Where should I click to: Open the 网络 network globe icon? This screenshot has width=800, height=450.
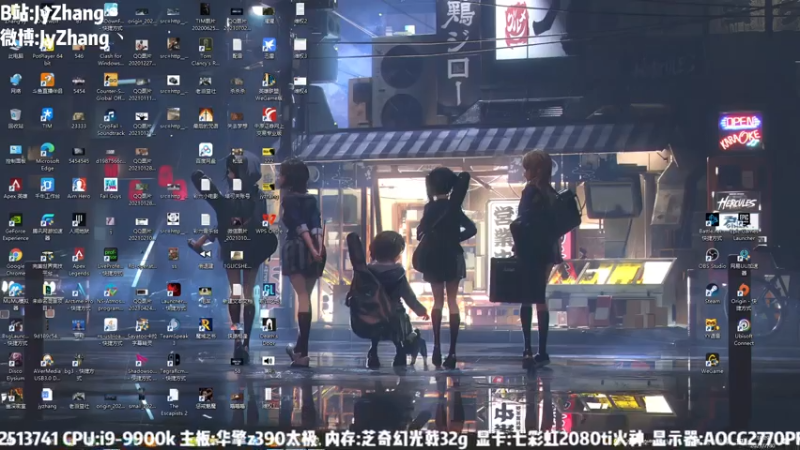point(15,83)
